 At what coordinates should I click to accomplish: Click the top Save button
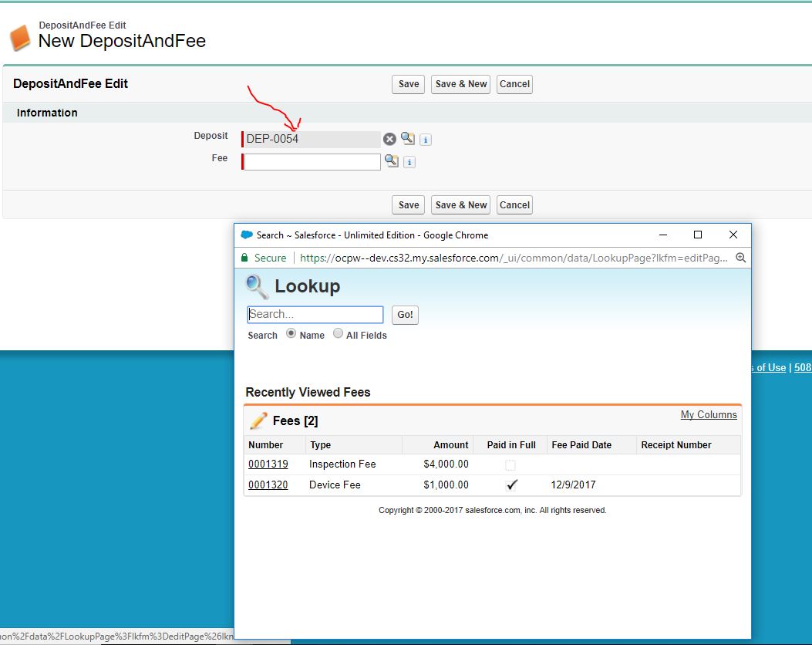pyautogui.click(x=408, y=84)
